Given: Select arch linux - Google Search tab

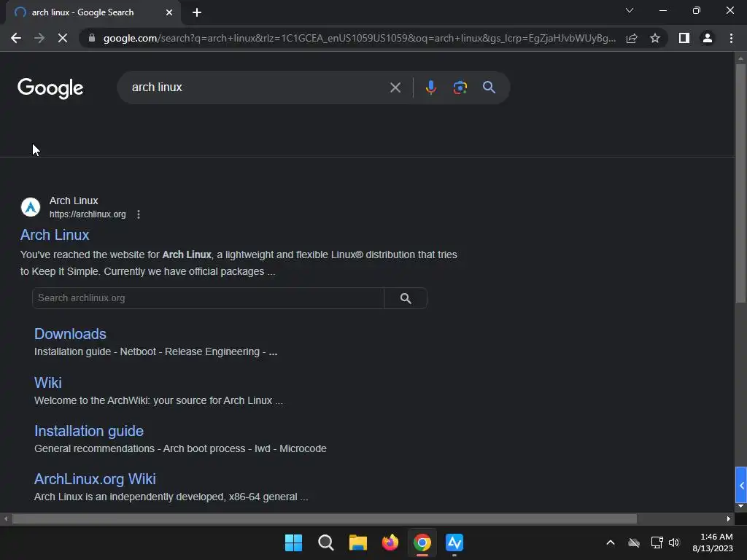Looking at the screenshot, I should 93,12.
